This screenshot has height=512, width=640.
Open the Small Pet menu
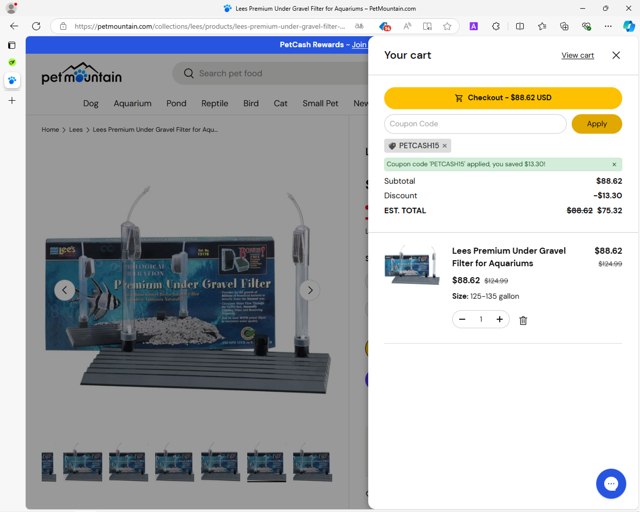[320, 103]
